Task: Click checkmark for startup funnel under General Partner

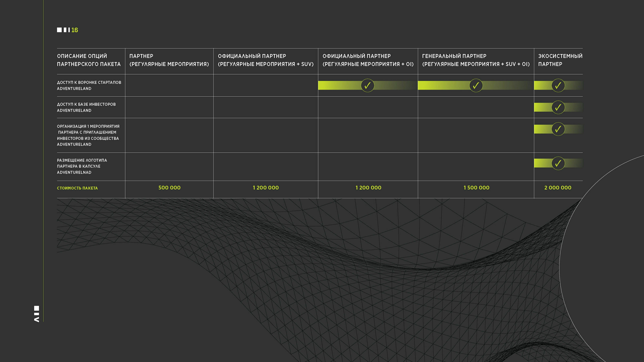Action: (x=476, y=85)
